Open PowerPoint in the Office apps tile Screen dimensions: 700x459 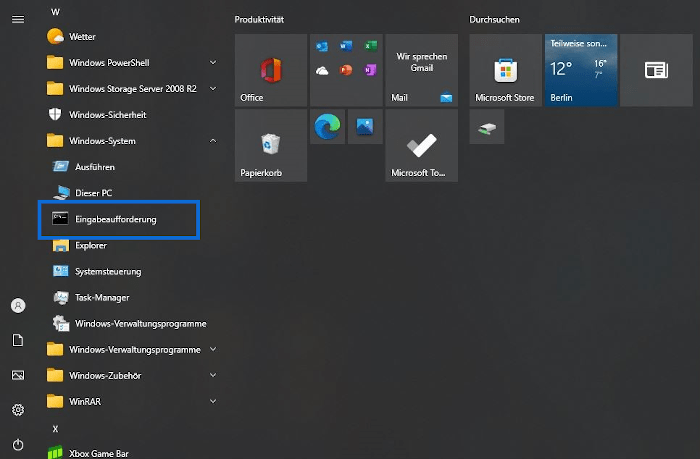[346, 70]
